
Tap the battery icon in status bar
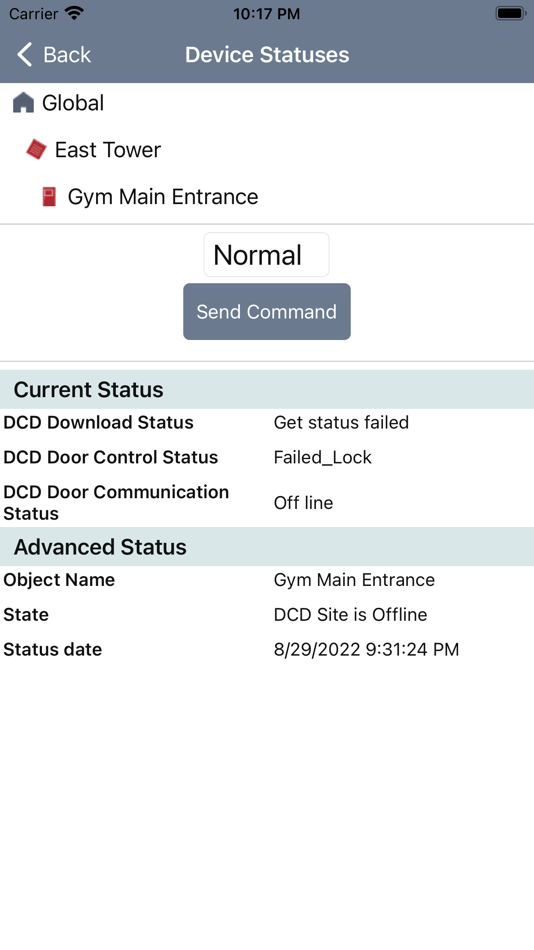[x=510, y=13]
